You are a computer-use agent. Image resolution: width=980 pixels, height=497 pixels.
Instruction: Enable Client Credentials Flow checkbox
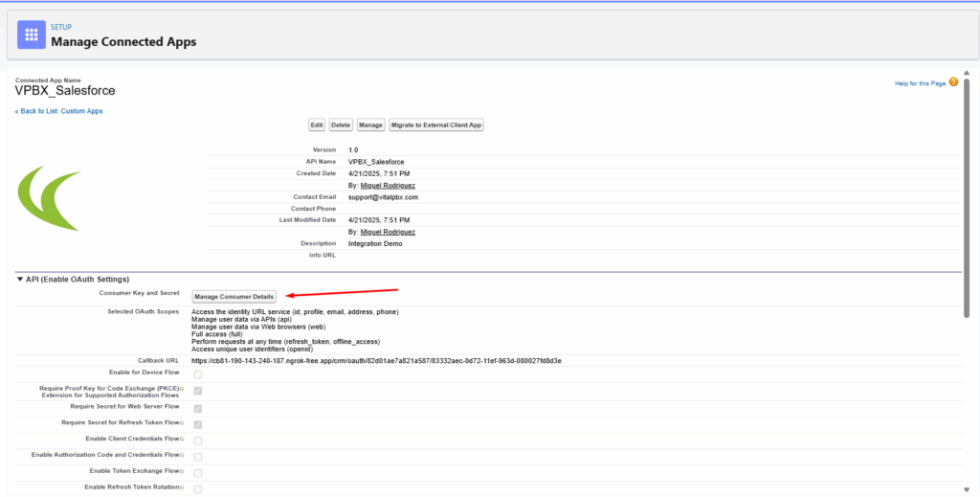pos(197,441)
